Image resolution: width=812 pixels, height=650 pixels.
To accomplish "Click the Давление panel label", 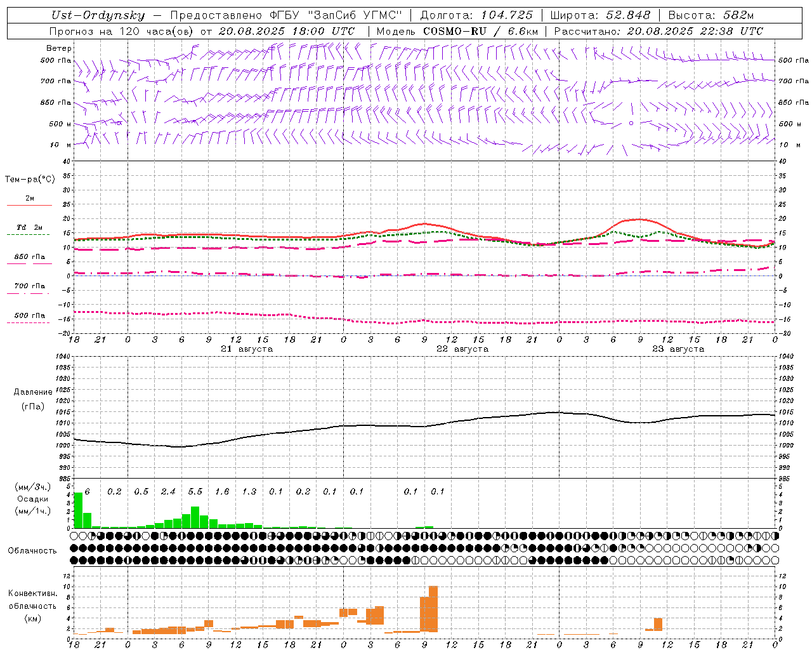I will (33, 392).
